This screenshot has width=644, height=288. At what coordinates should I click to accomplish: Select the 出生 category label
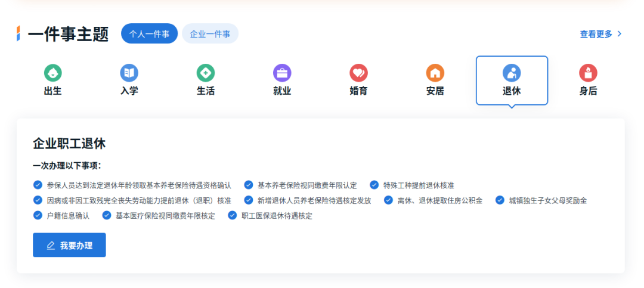[x=53, y=91]
